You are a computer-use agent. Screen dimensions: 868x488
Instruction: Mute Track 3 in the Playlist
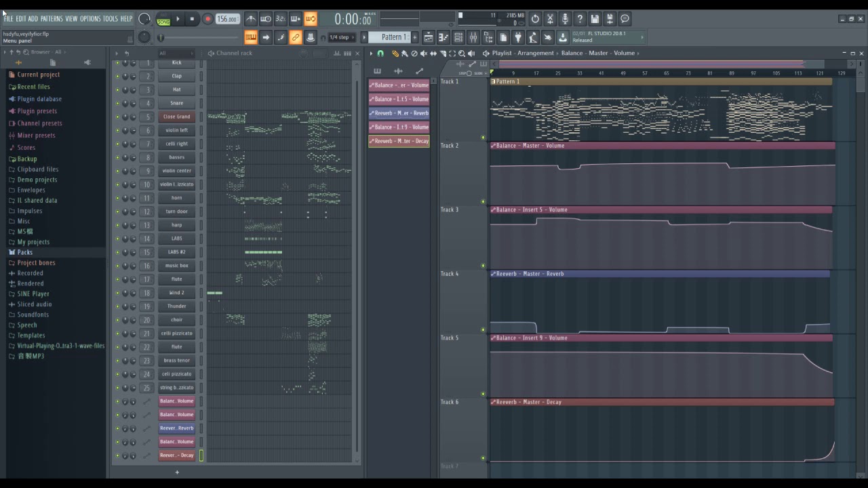[483, 266]
